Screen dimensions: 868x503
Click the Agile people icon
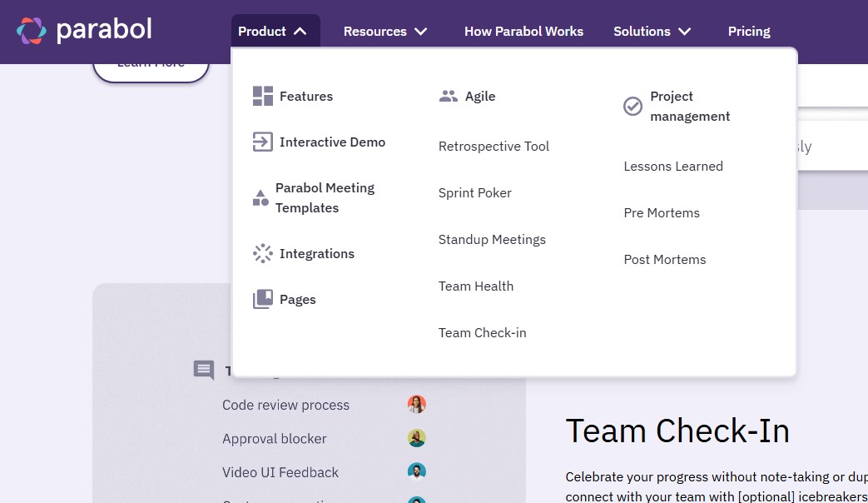[x=448, y=96]
